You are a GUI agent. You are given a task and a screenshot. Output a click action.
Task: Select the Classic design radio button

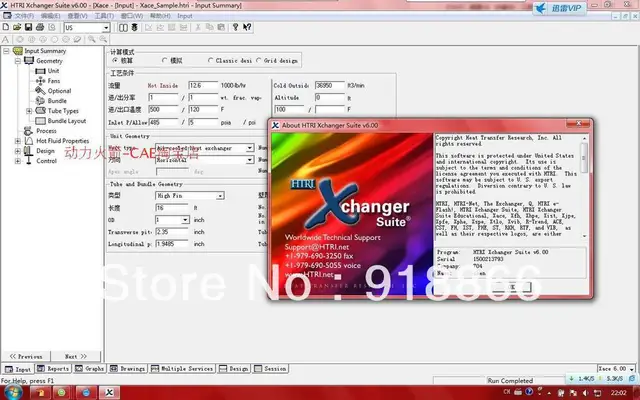coord(211,60)
